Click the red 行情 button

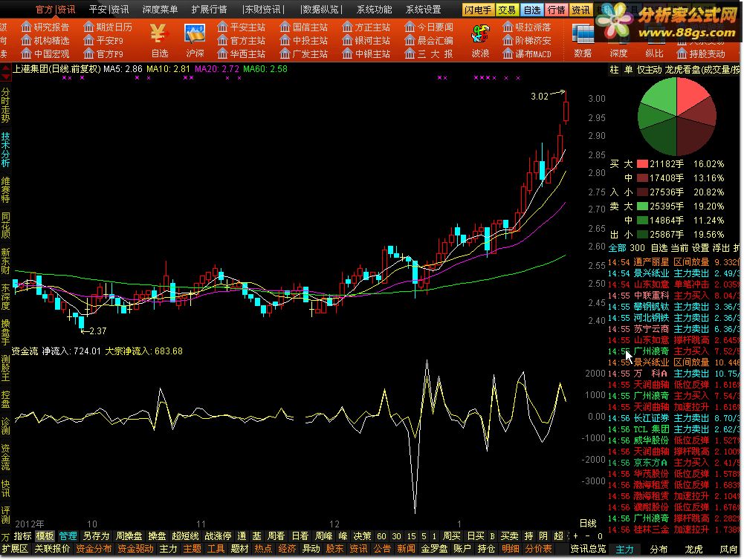pos(556,10)
